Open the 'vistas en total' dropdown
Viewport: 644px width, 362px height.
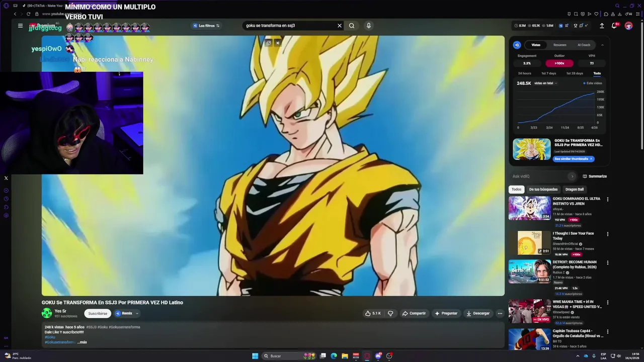click(545, 83)
